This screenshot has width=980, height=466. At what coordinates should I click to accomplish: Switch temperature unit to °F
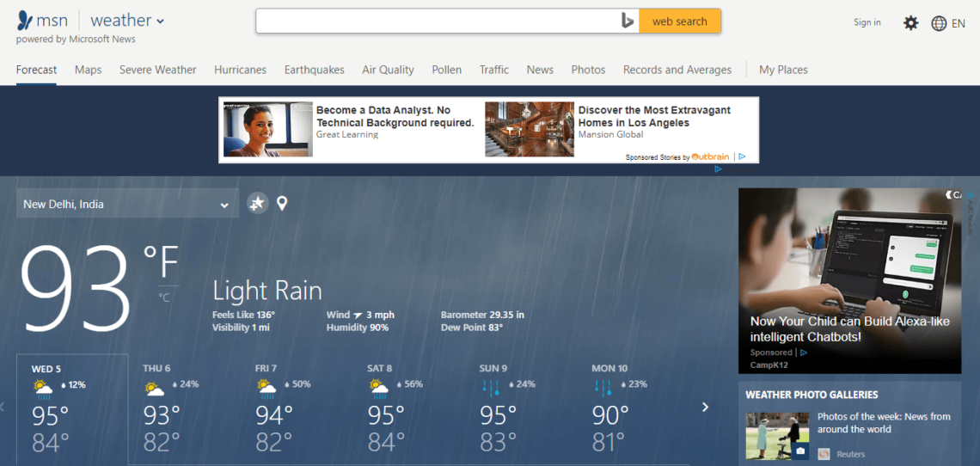click(x=161, y=261)
